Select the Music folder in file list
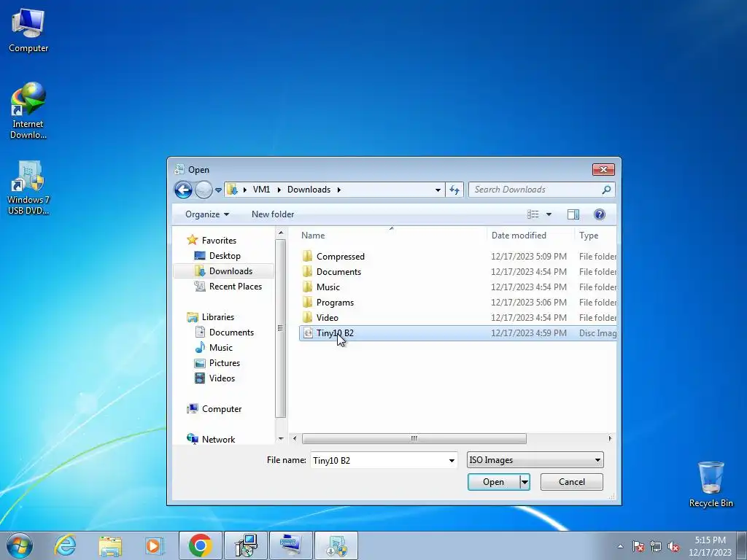This screenshot has width=747, height=560. (x=458, y=287)
